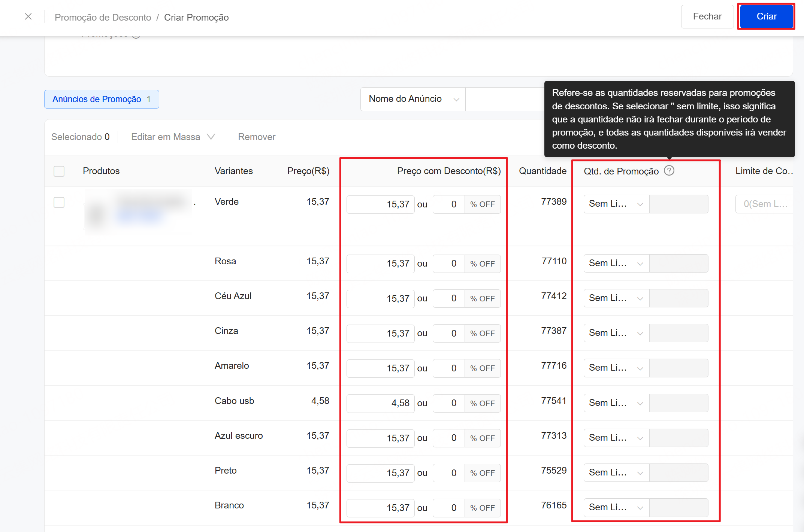Open Sem Limite dropdown for Cabo usb
Screen dimensions: 804x532
616,403
